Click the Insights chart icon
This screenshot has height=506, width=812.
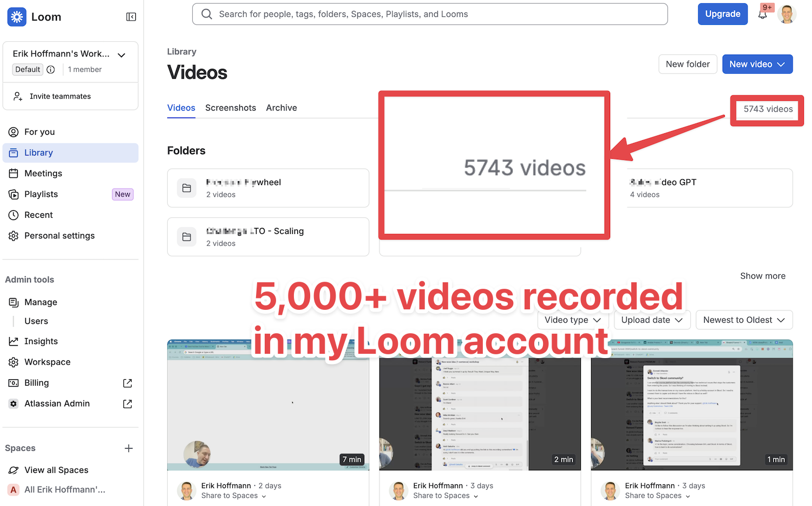click(x=14, y=341)
